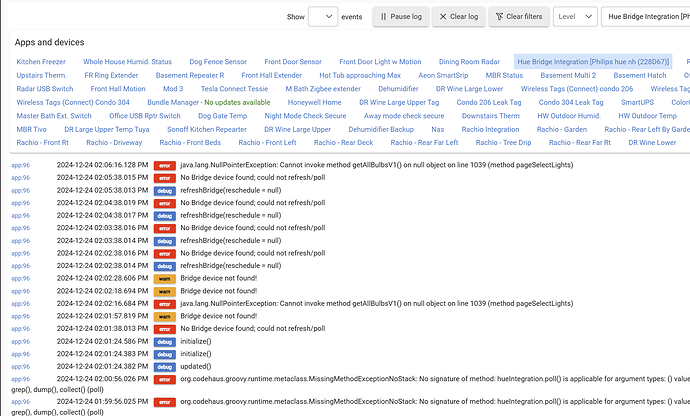Select Wireless Tags (Connect) condo 206

[576, 89]
